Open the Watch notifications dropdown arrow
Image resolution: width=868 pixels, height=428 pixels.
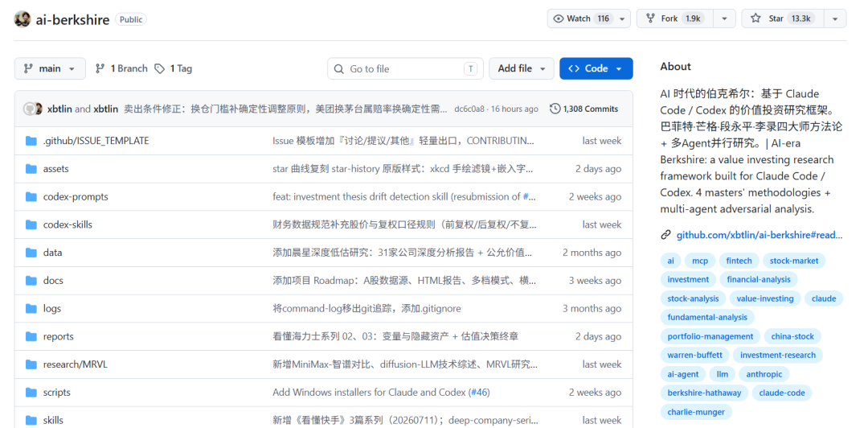[x=622, y=19]
